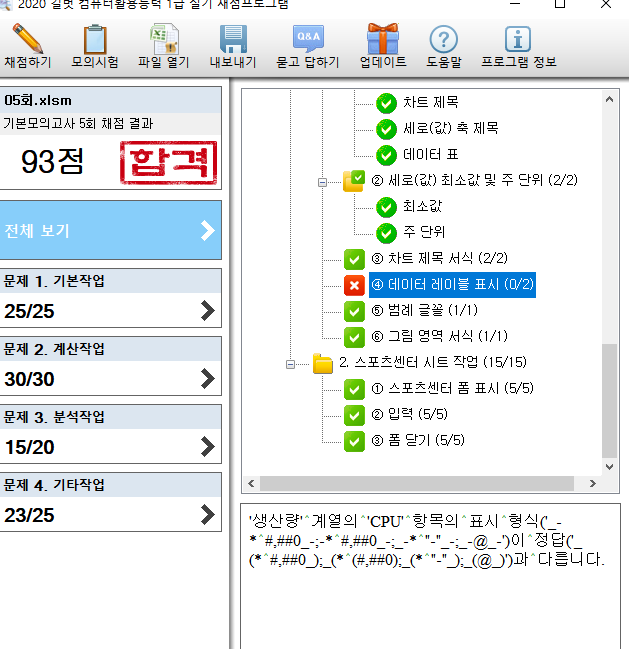Expand the 문제 3. 분석작업 section arrow
This screenshot has width=629, height=649.
(207, 446)
